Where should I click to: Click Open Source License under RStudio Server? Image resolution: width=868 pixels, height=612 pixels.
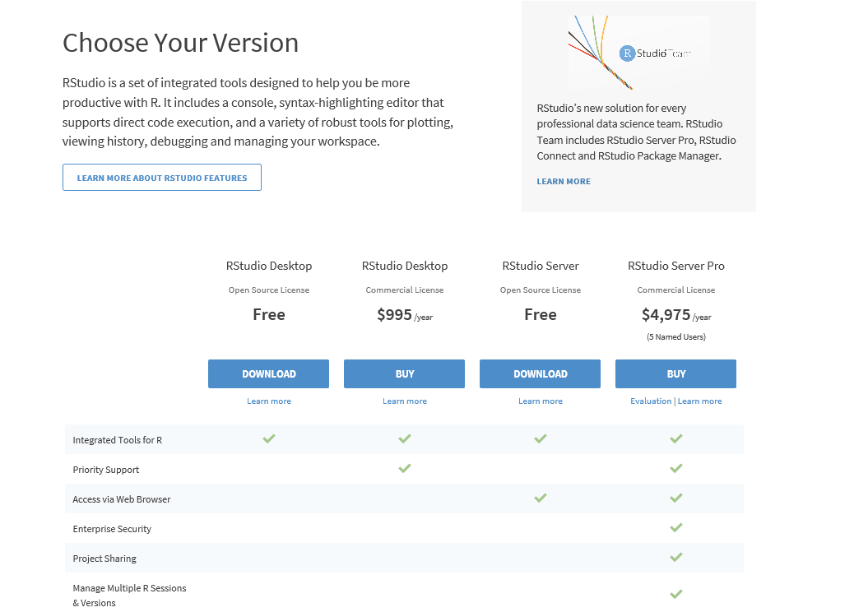(x=541, y=290)
